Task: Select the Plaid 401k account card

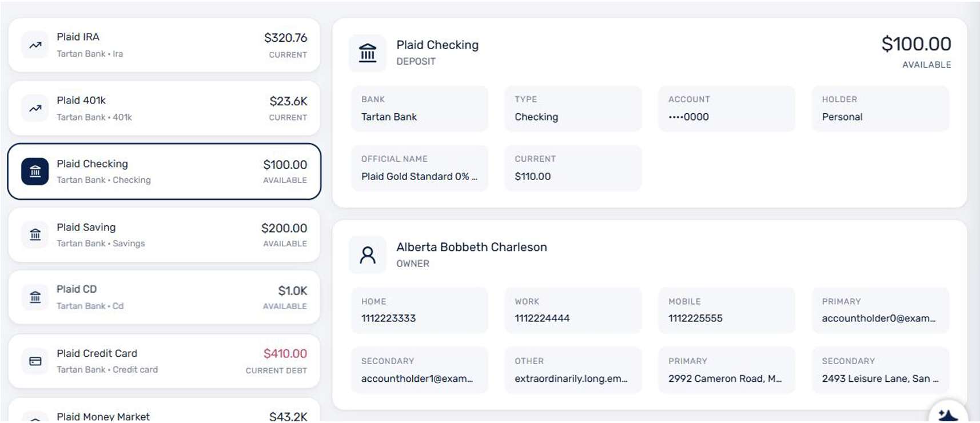Action: [x=164, y=108]
